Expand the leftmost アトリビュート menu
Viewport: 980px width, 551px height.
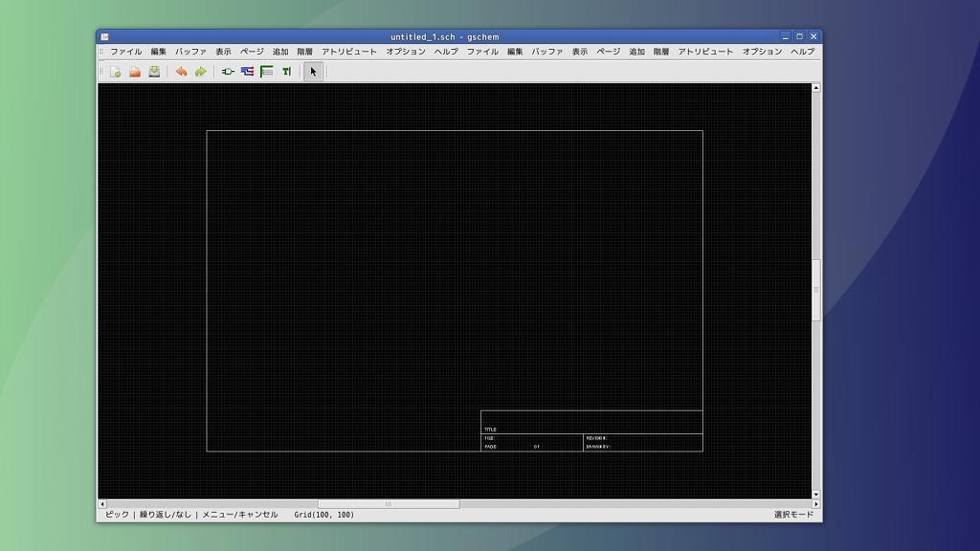pyautogui.click(x=348, y=52)
